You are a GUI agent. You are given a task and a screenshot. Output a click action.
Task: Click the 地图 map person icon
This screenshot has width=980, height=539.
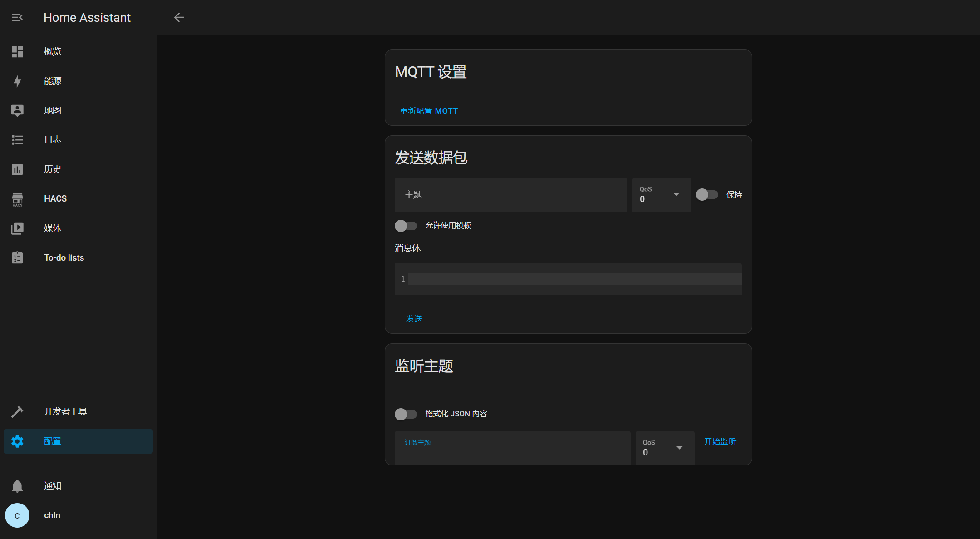pos(17,110)
